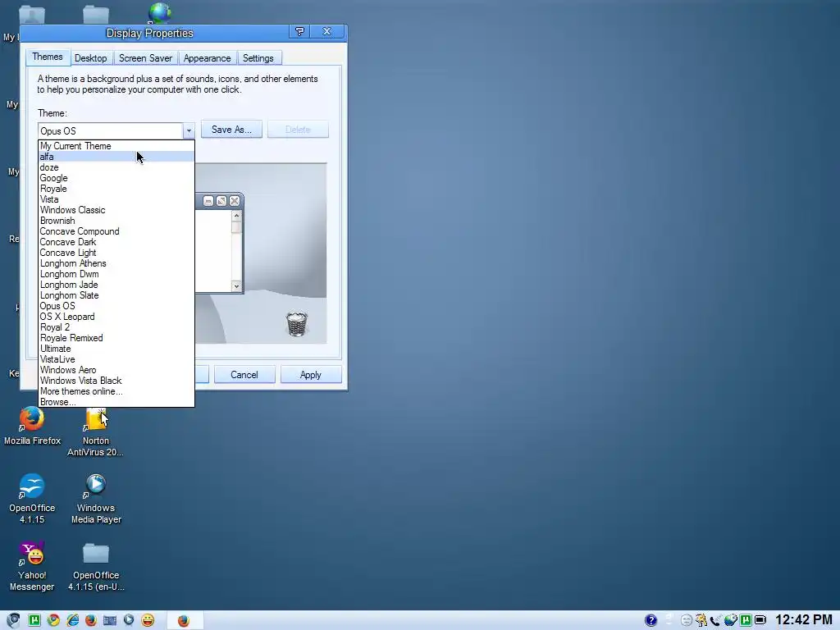Open the Start menu orb
Viewport: 840px width, 630px height.
(13, 620)
